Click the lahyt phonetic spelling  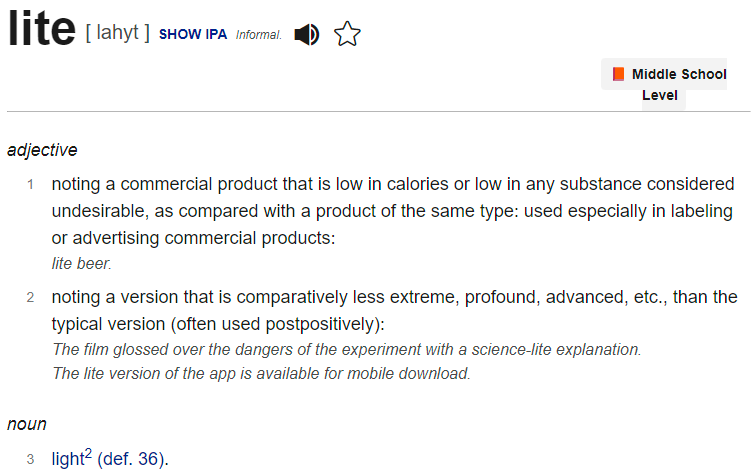tap(117, 33)
